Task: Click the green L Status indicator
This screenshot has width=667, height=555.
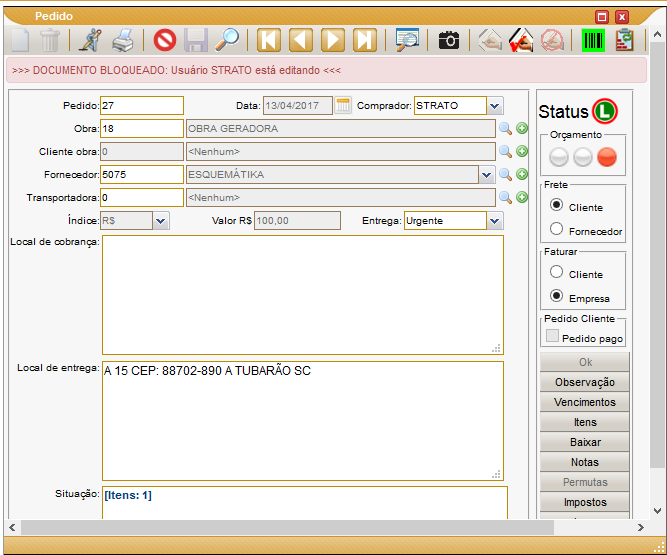Action: (x=605, y=111)
